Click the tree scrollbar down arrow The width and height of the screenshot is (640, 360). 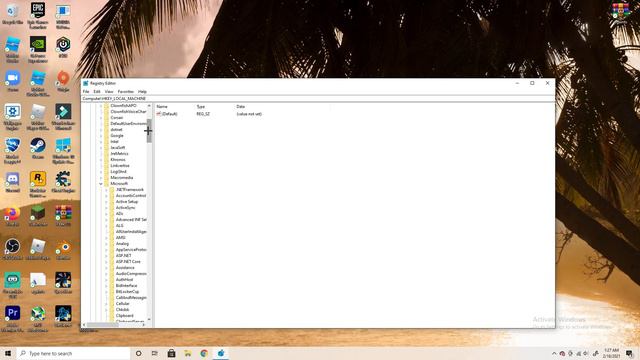point(149,319)
